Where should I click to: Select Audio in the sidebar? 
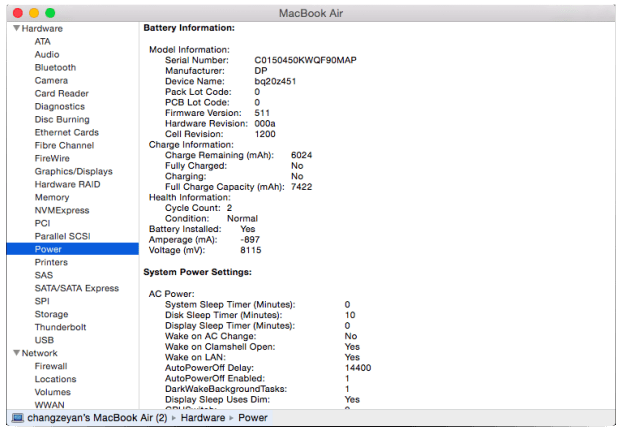point(47,54)
